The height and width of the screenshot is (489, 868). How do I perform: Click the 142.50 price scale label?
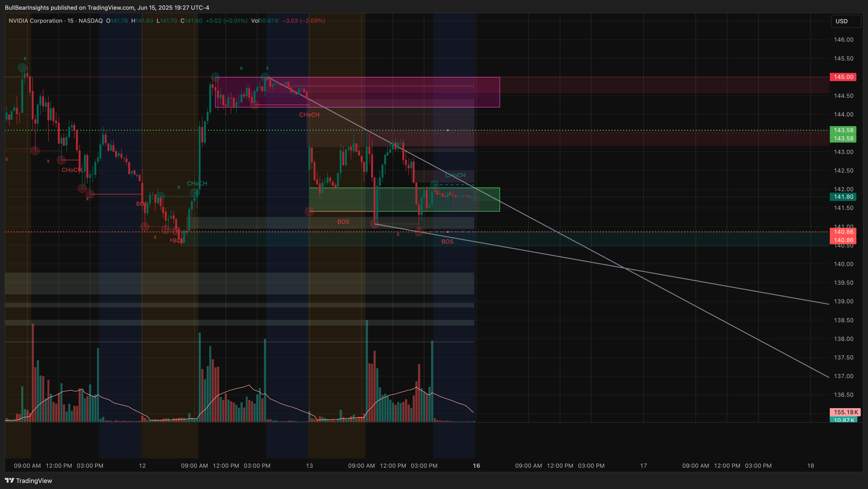tap(843, 170)
